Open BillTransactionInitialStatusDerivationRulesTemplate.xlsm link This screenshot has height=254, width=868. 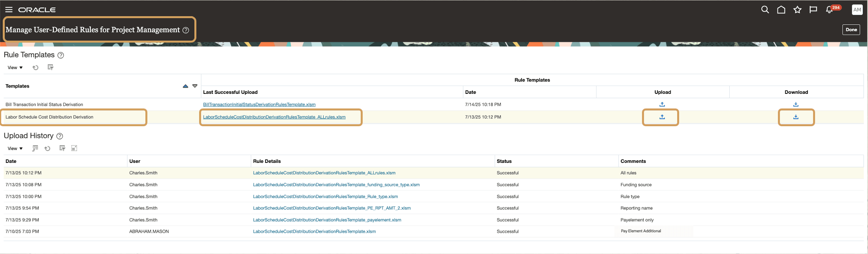pos(259,105)
